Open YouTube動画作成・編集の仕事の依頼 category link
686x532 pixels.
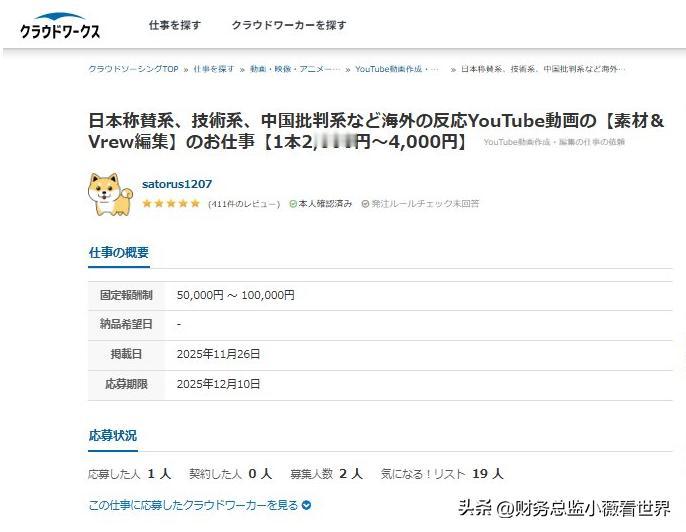click(554, 142)
